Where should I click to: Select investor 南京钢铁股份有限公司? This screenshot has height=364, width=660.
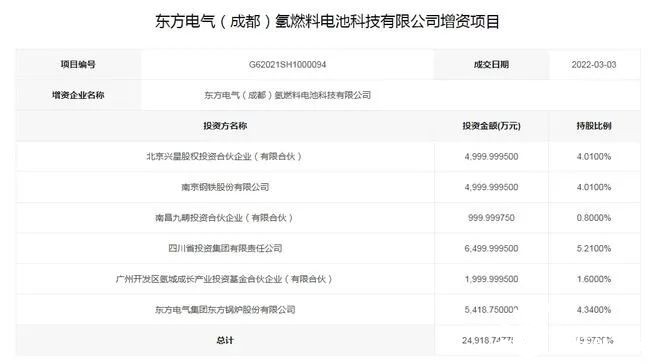coord(225,187)
